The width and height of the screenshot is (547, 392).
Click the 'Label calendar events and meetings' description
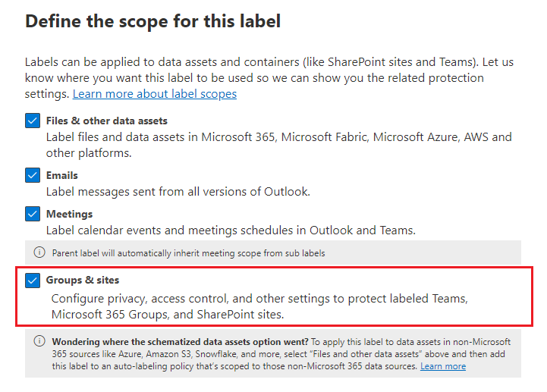click(x=231, y=230)
